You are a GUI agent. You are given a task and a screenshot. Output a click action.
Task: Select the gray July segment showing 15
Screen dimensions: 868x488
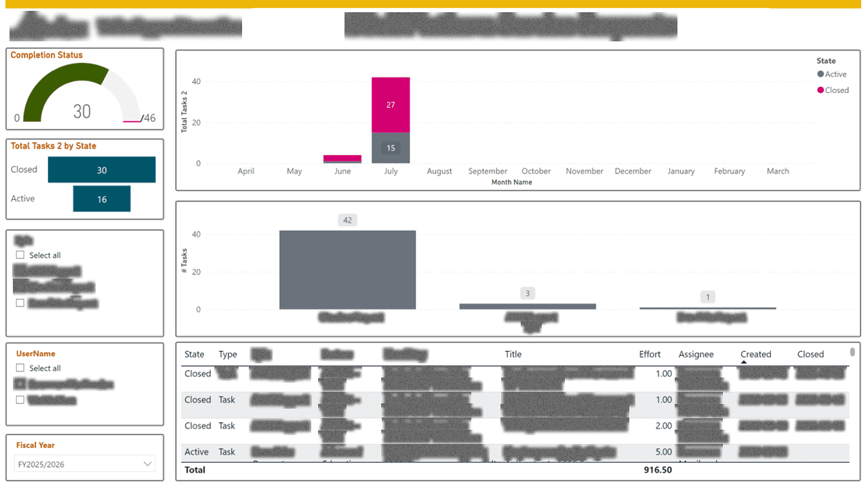pyautogui.click(x=391, y=147)
